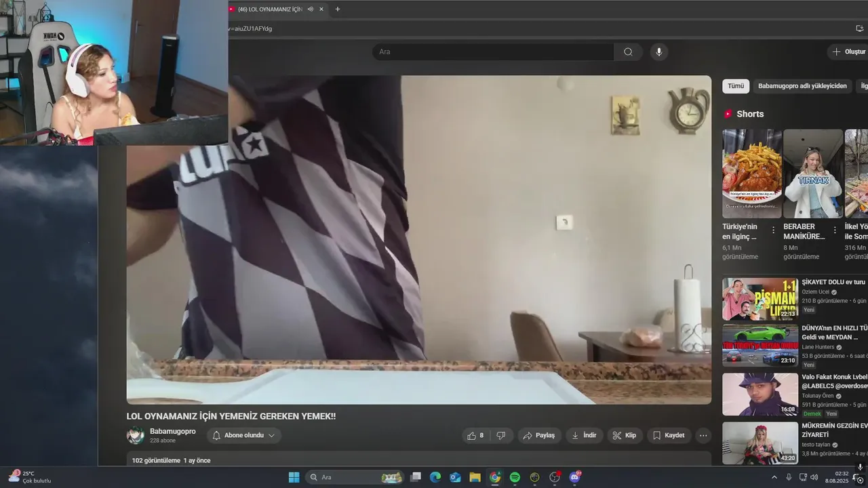The height and width of the screenshot is (488, 868).
Task: Open File Explorer from taskbar
Action: pyautogui.click(x=475, y=477)
